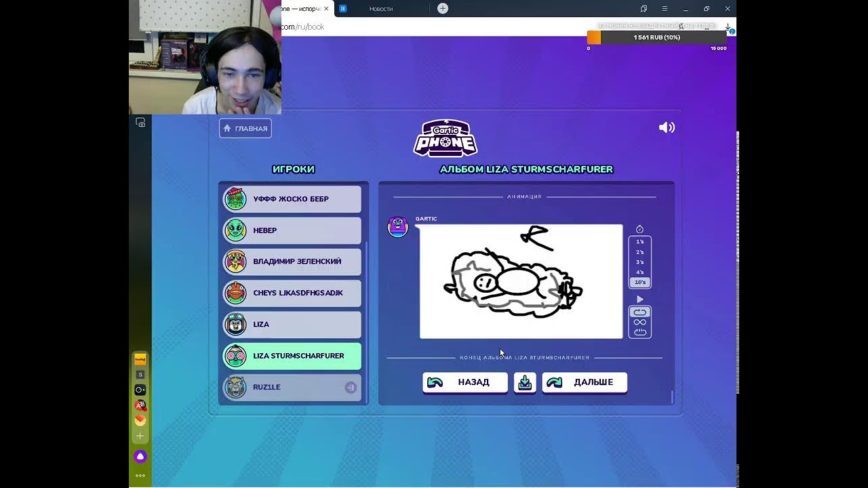Set animation speed to 1's
This screenshot has height=488, width=868.
coord(640,242)
